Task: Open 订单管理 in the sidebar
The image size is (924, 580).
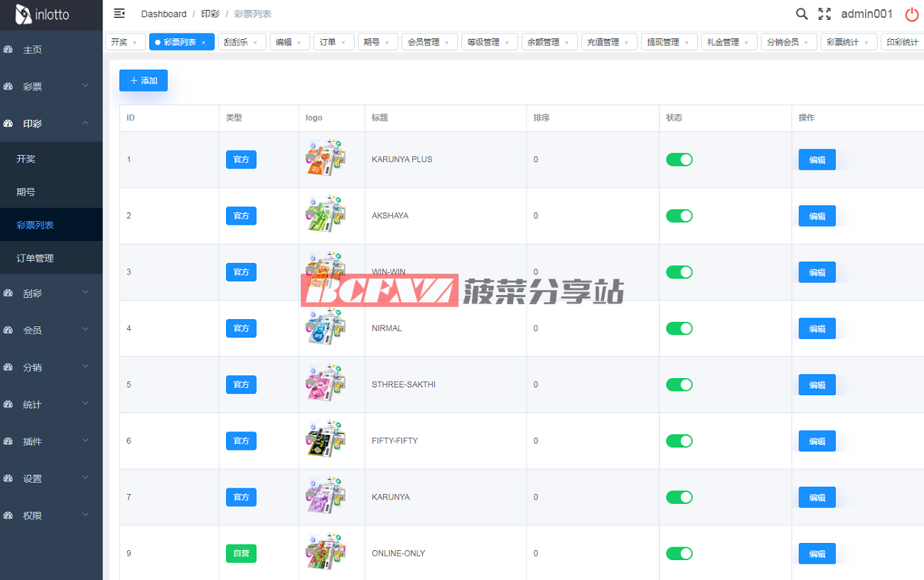Action: [x=36, y=258]
